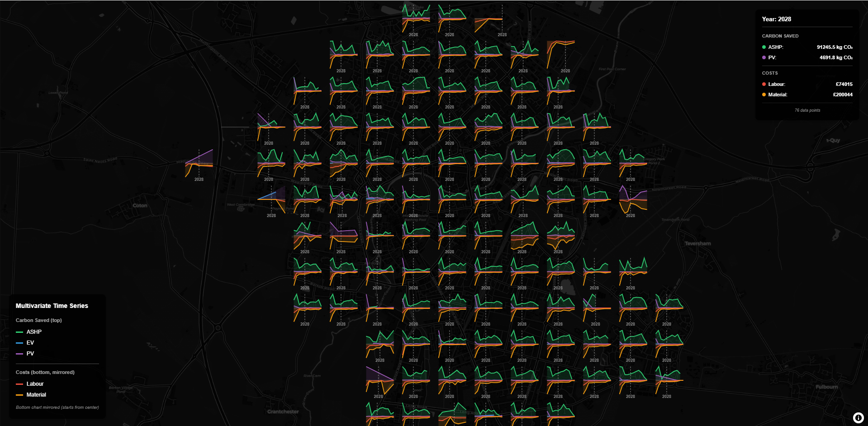
Task: Select the isolated chart glyph near Saint Neots Road
Action: tap(199, 163)
